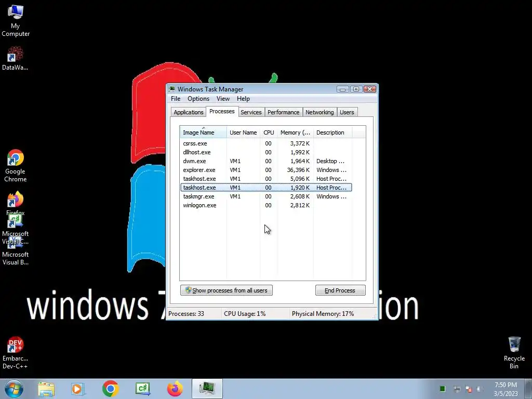Open the Visual C# taskbar shortcut
Screen dimensions: 532x399
click(143, 389)
